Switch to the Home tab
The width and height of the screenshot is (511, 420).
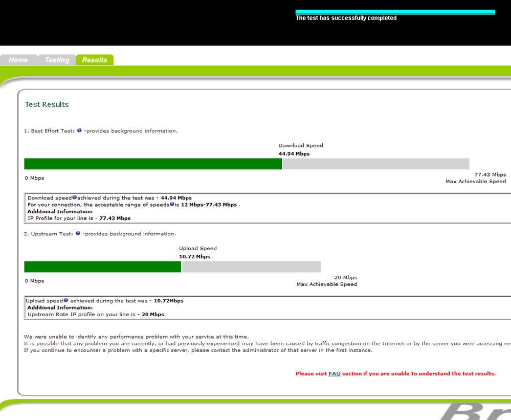click(18, 60)
